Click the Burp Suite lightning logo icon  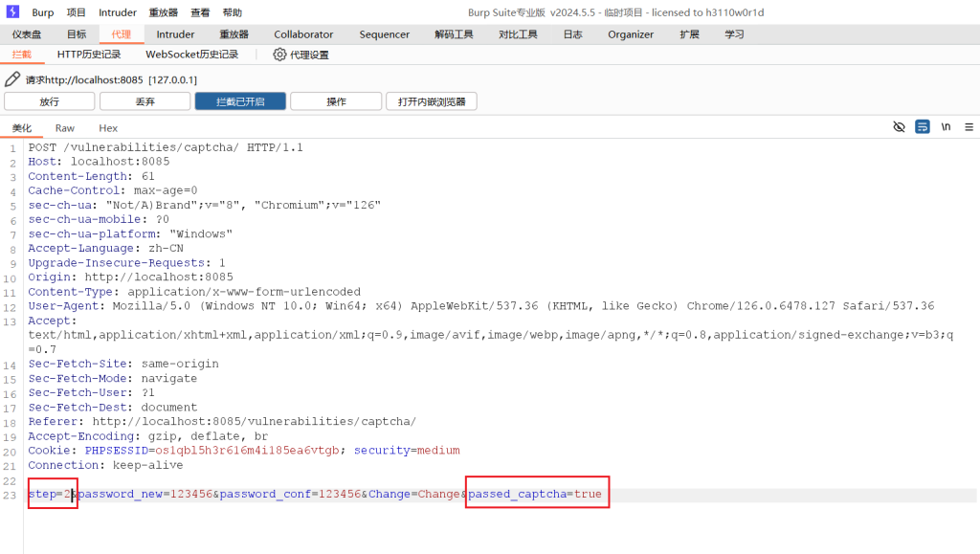coord(12,12)
